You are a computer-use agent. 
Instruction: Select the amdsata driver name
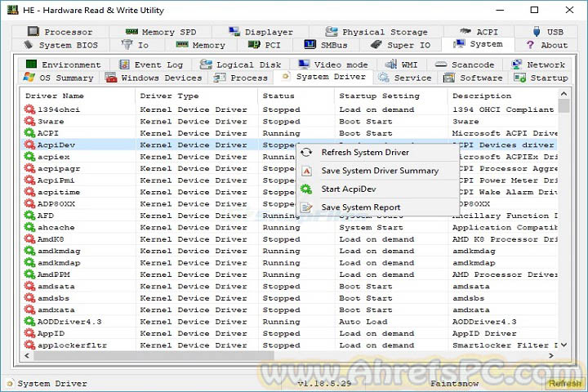pos(56,286)
